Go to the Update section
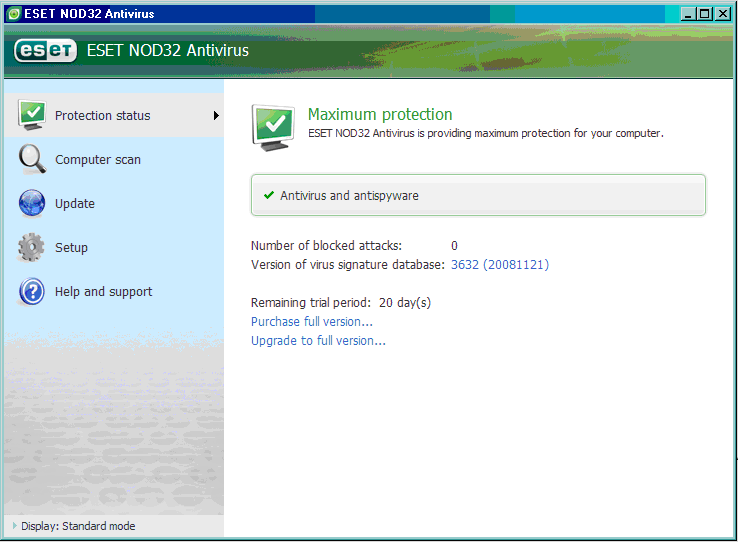Screen dimensions: 738x542 (114, 203)
